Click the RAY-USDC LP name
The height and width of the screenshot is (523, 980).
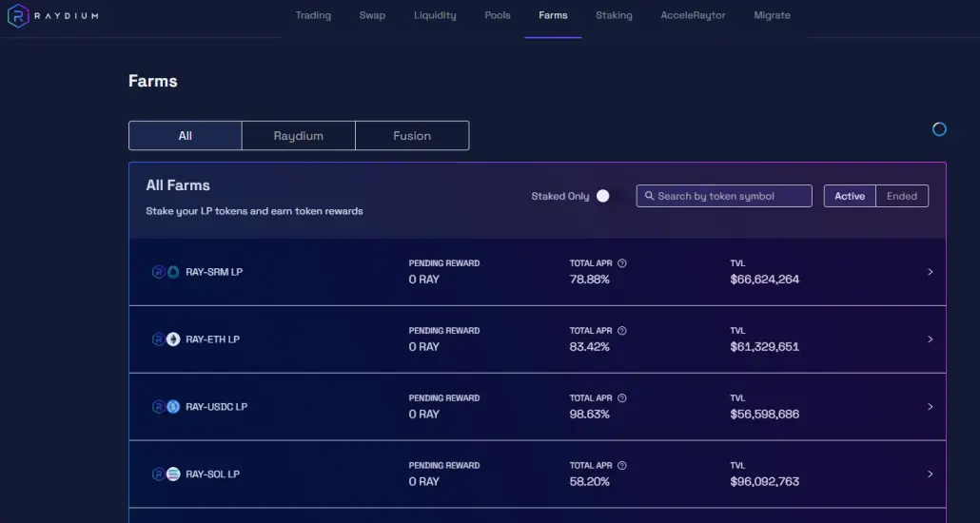coord(216,407)
